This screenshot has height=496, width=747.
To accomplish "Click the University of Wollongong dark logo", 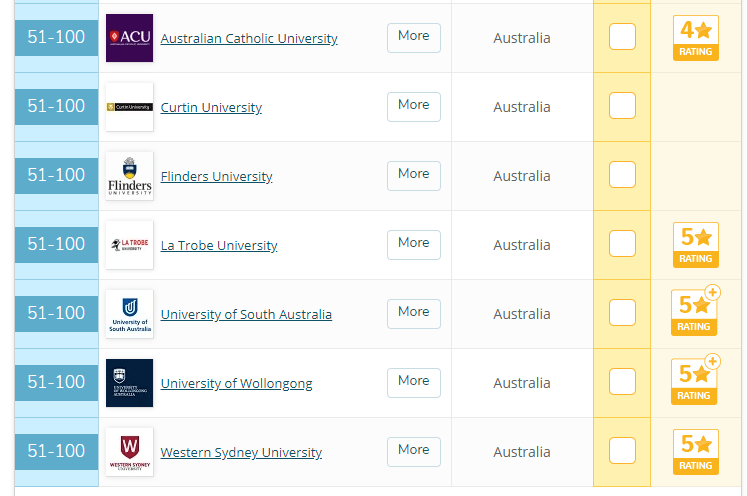I will pos(130,383).
